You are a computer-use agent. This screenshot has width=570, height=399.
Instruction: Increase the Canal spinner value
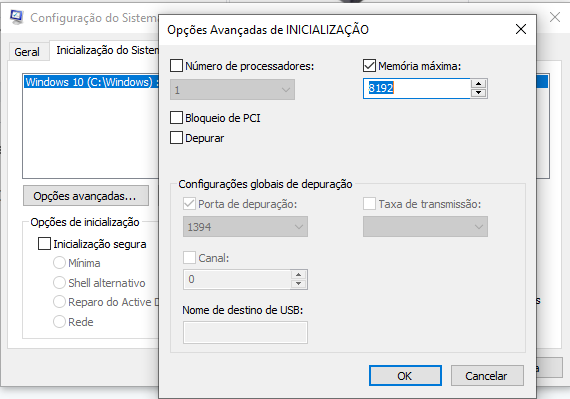298,275
